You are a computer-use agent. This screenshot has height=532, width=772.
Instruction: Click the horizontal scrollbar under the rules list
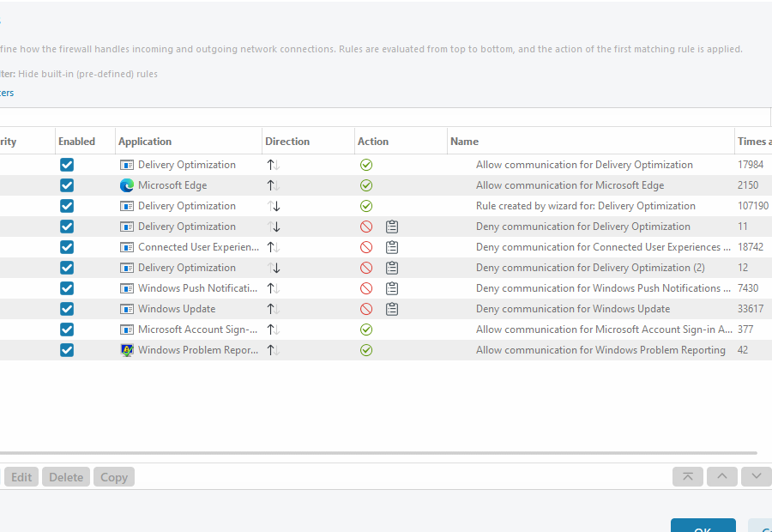[378, 453]
